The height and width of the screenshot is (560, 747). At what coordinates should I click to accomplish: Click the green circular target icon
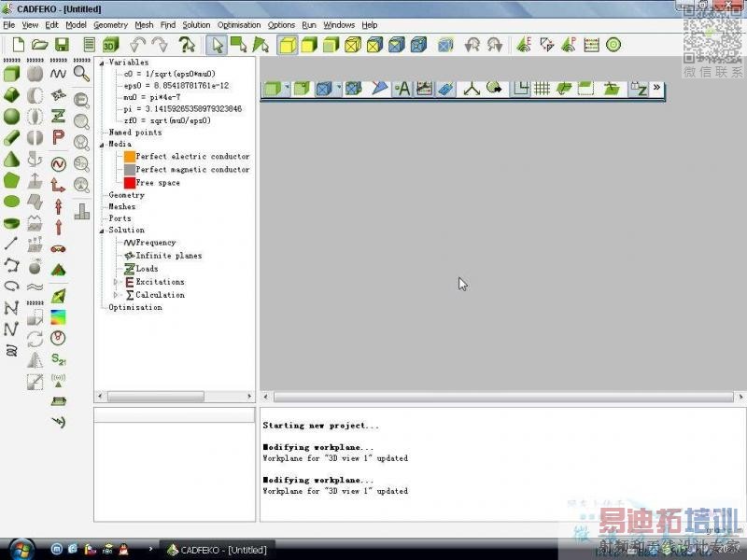pos(613,45)
